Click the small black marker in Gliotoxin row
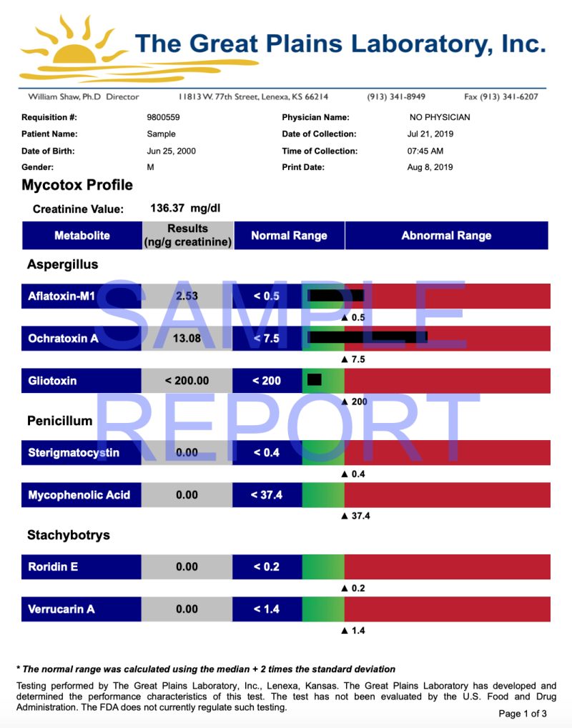Viewport: 572px width, 728px height. [x=315, y=379]
